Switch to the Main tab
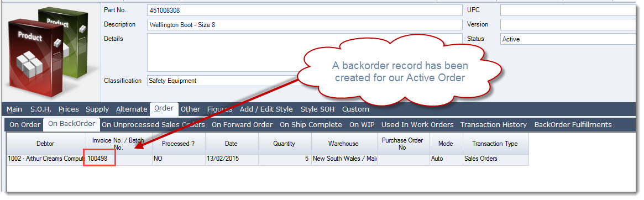Image resolution: width=644 pixels, height=200 pixels. (14, 109)
